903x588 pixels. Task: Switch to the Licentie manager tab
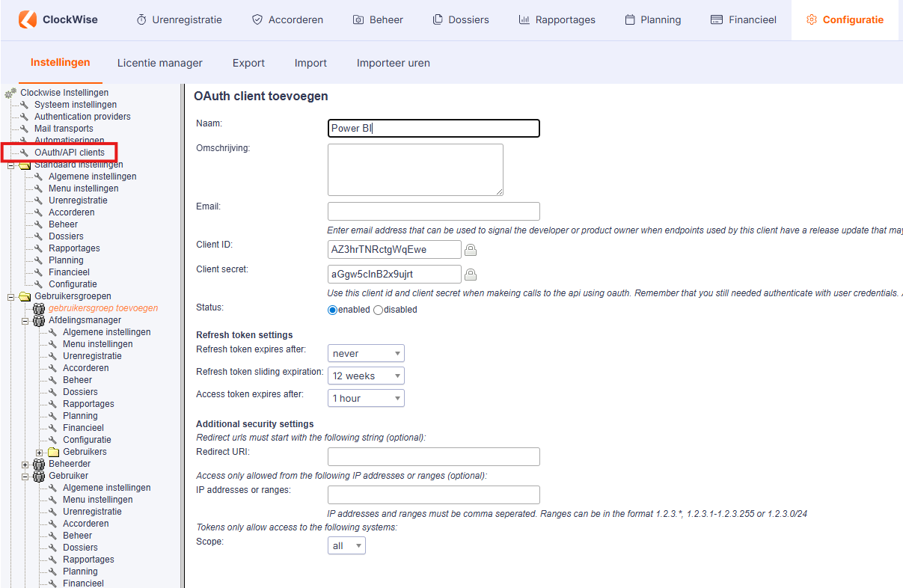159,63
